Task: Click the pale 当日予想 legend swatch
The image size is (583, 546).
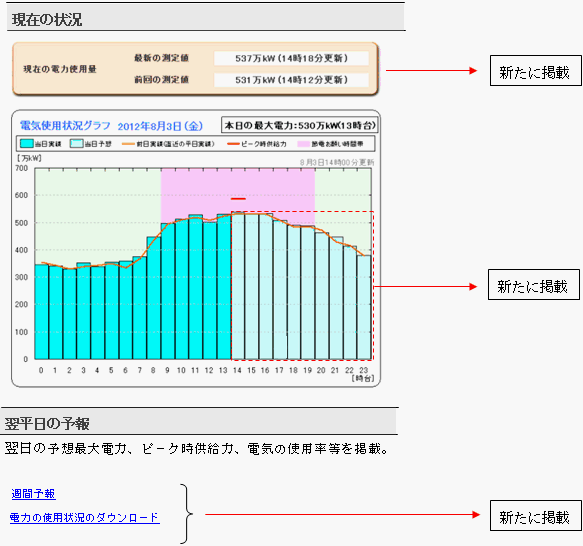Action: pyautogui.click(x=77, y=144)
